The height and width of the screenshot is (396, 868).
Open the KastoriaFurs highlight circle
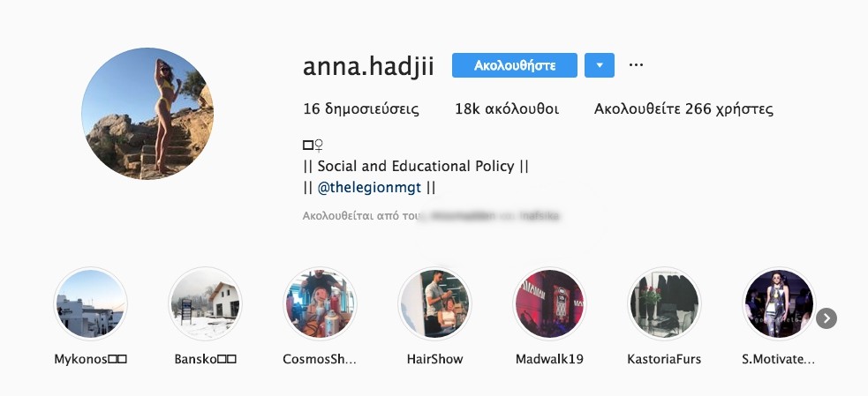(x=664, y=303)
